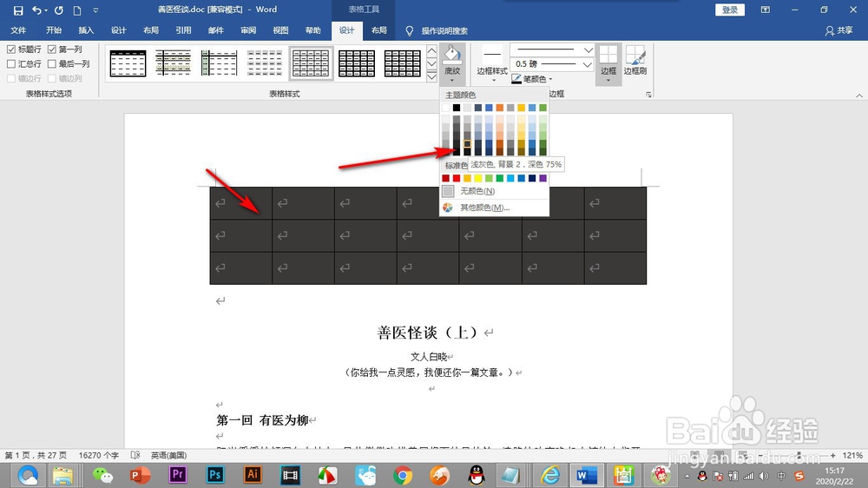This screenshot has height=488, width=868.
Task: Pick the orange theme color swatch in top row
Action: tap(499, 108)
